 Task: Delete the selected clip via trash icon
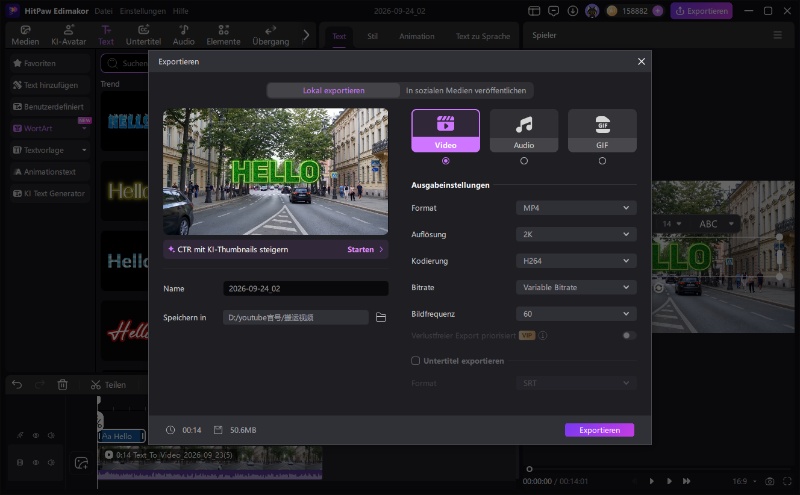tap(63, 384)
